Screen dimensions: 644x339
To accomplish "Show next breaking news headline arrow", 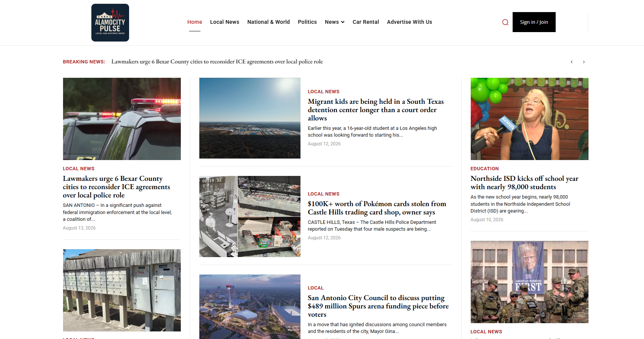I will pyautogui.click(x=584, y=62).
